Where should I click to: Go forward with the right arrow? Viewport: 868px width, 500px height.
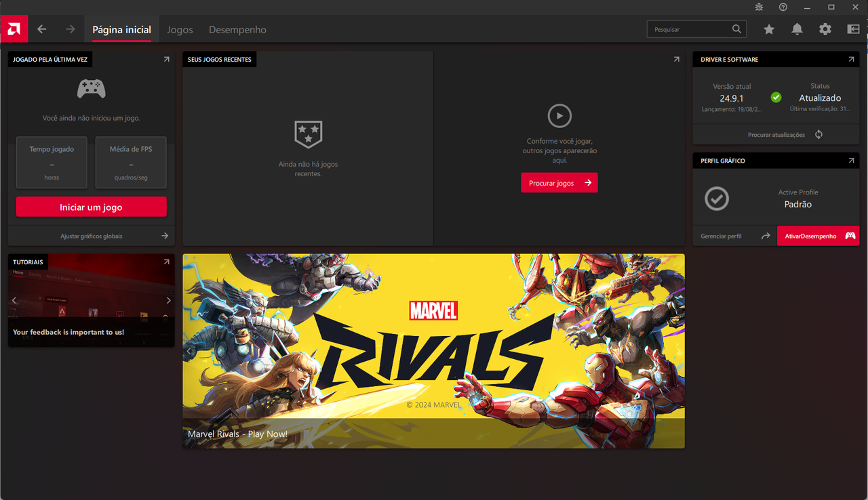pos(71,29)
